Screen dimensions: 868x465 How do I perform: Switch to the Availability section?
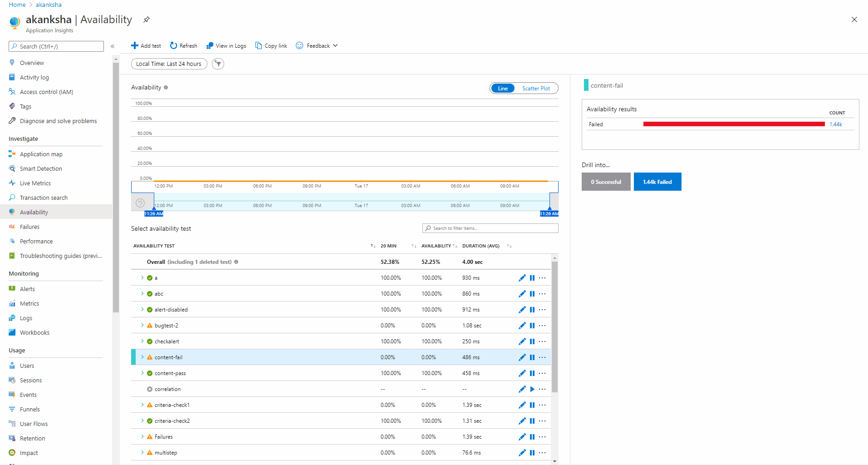pyautogui.click(x=34, y=212)
